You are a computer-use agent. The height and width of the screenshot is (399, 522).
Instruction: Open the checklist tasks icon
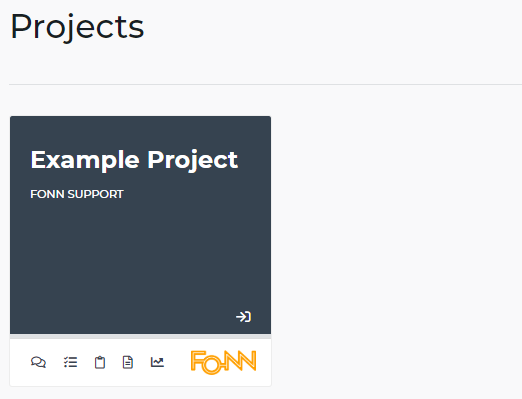click(x=70, y=362)
